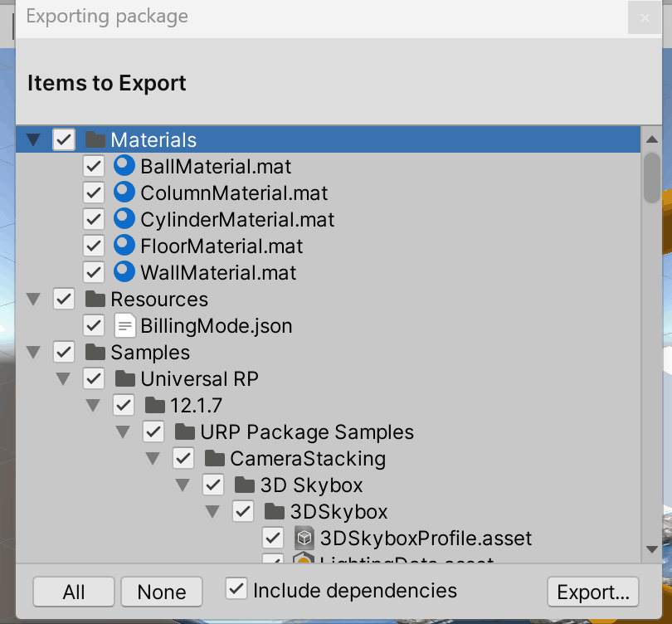Click the WallMaterial.mat material sphere icon
Screen dimensions: 672x624
coord(124,272)
